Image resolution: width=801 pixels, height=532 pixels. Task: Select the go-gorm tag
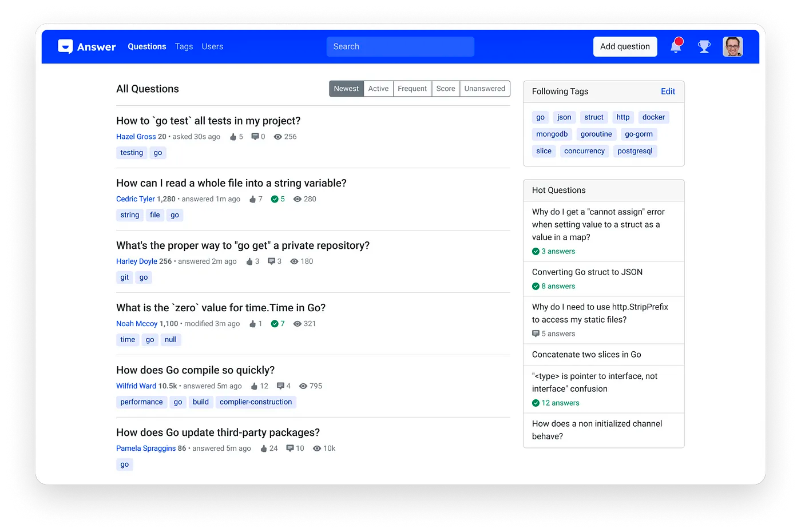click(639, 134)
